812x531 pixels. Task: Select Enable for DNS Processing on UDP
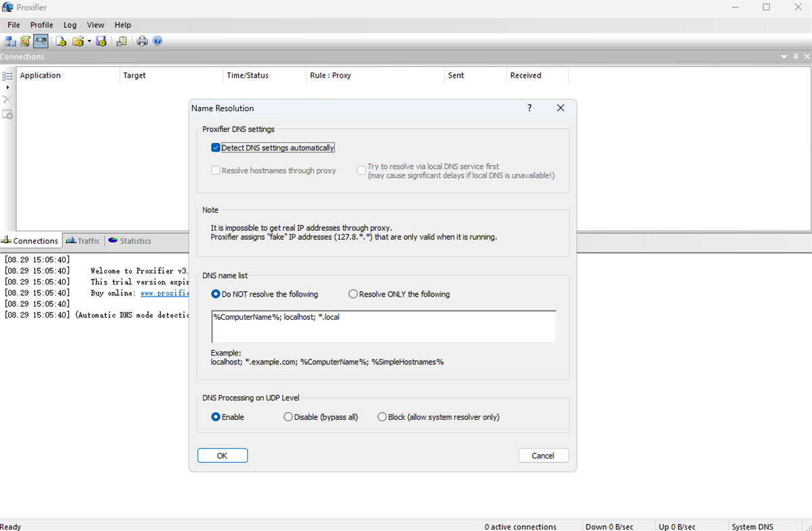[x=216, y=417]
